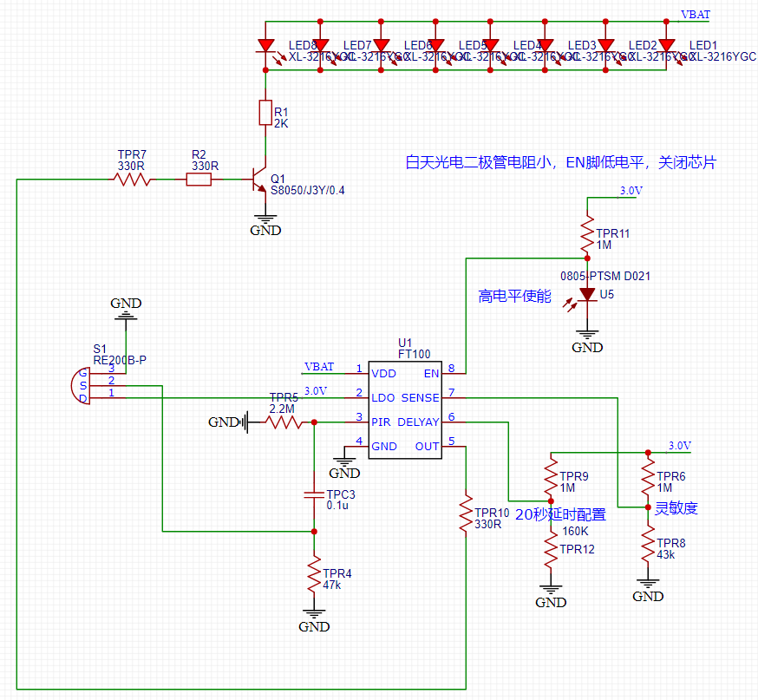Select the LED7 diode symbol
758x700 pixels.
(321, 46)
